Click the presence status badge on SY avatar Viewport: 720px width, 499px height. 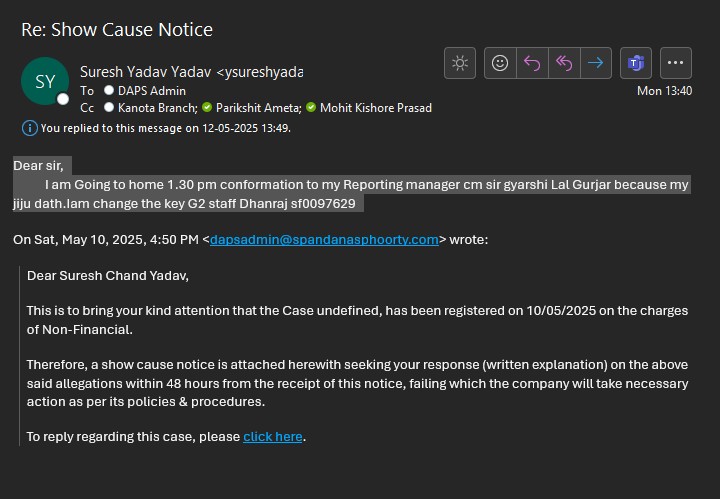coord(63,99)
